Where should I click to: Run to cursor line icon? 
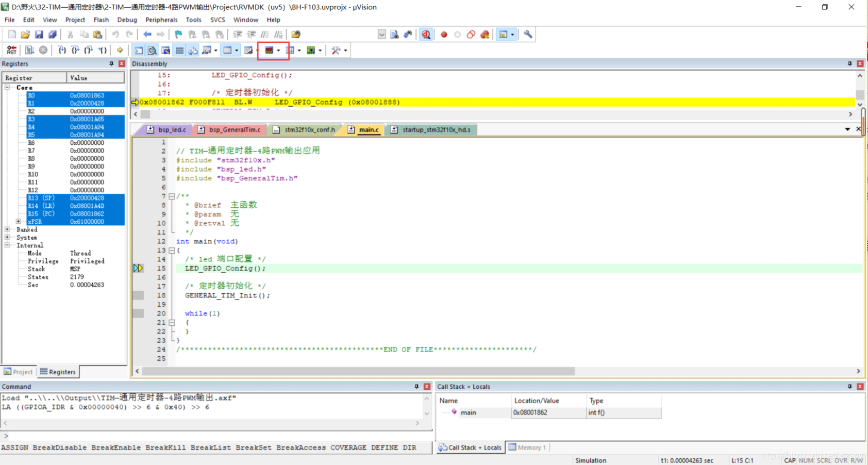pyautogui.click(x=103, y=50)
